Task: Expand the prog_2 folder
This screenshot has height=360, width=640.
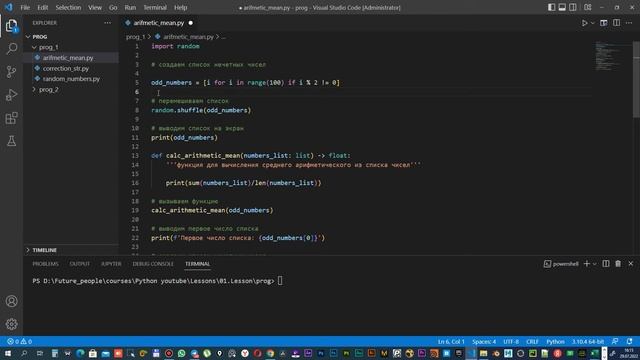Action: [48, 89]
